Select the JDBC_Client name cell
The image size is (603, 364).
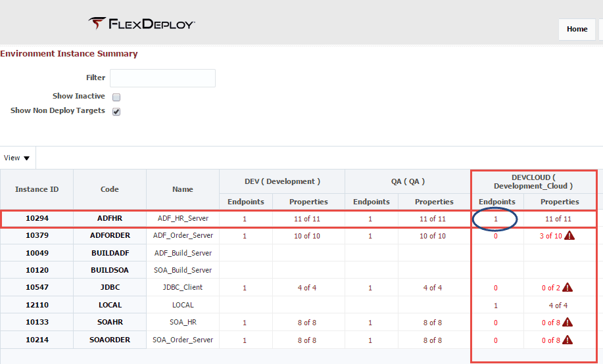pyautogui.click(x=183, y=288)
